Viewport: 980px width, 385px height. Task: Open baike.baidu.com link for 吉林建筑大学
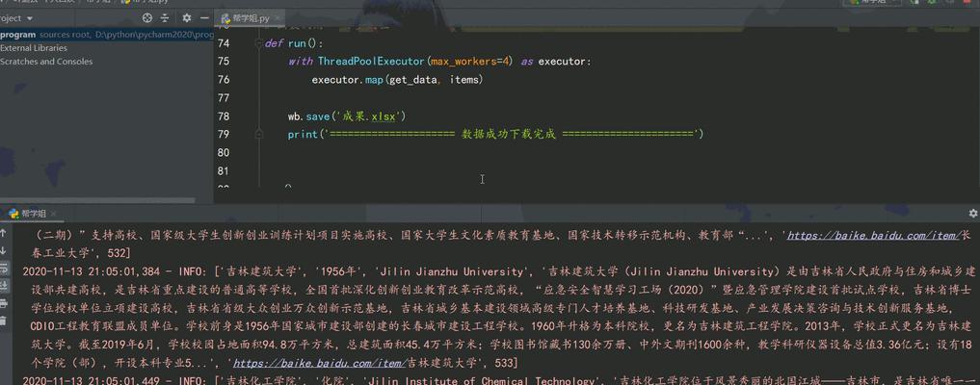(320, 363)
